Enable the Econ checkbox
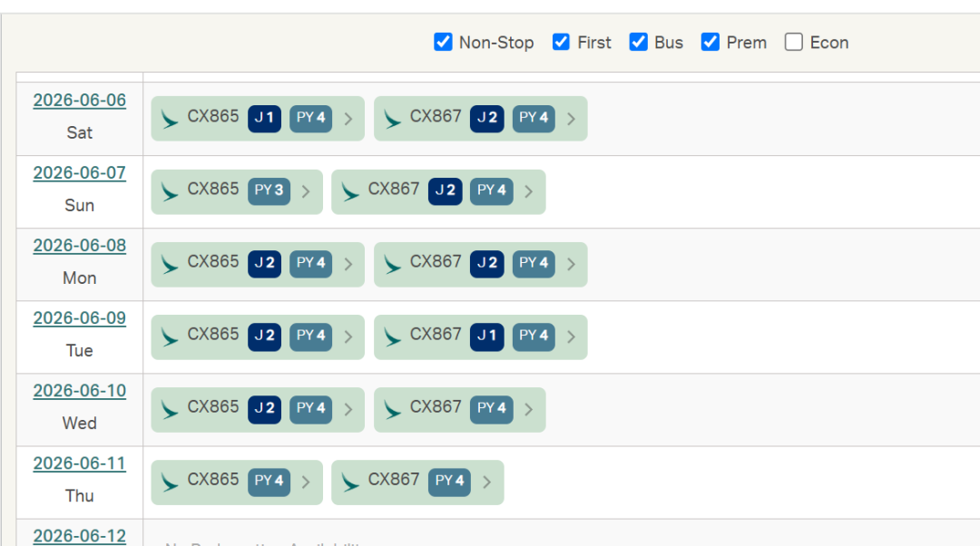980x546 pixels. [794, 42]
